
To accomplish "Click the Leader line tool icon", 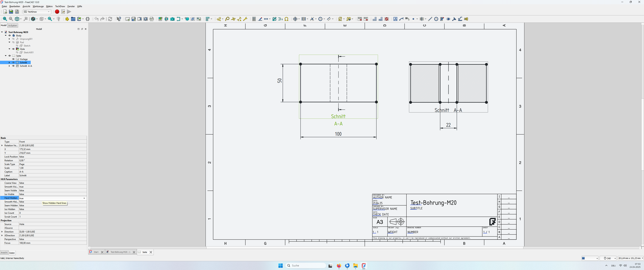I will (x=401, y=19).
